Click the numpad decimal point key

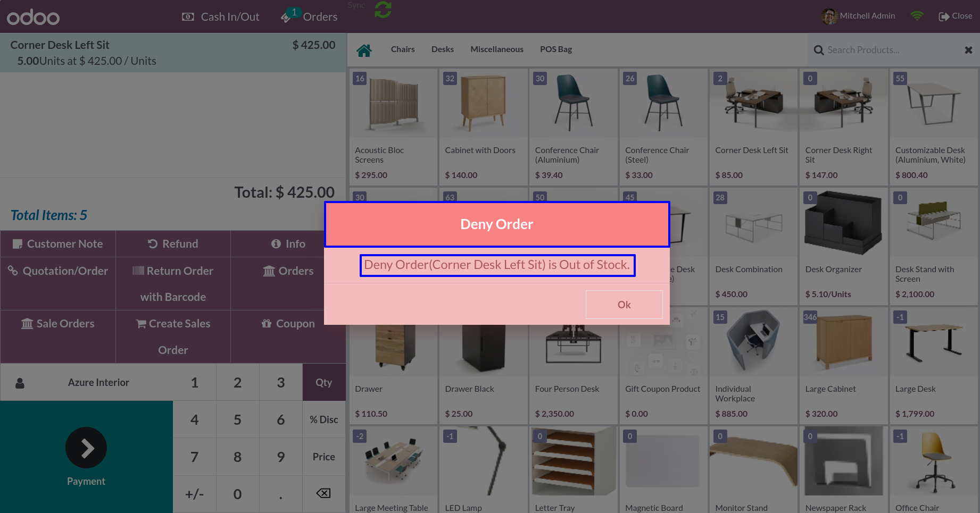[281, 494]
